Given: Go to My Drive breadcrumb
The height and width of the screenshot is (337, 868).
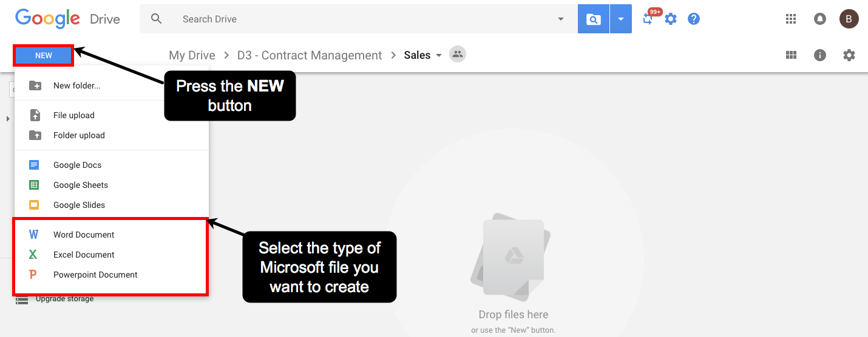Looking at the screenshot, I should coord(192,55).
